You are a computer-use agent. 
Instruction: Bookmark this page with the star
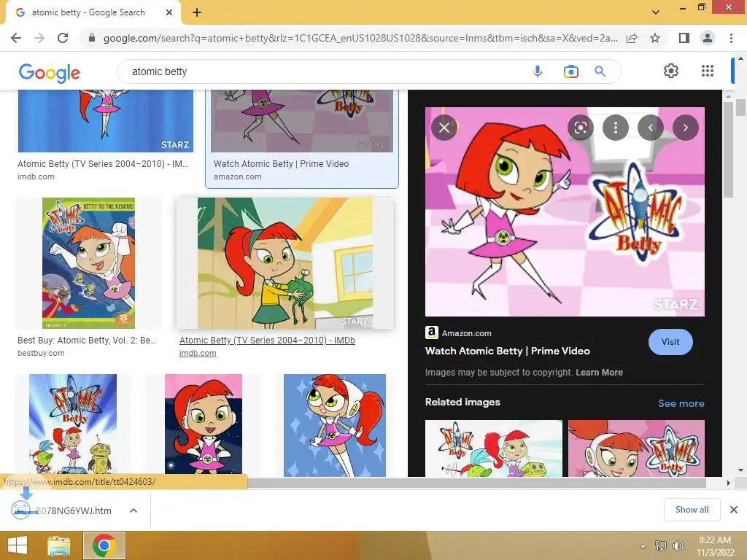pyautogui.click(x=655, y=38)
